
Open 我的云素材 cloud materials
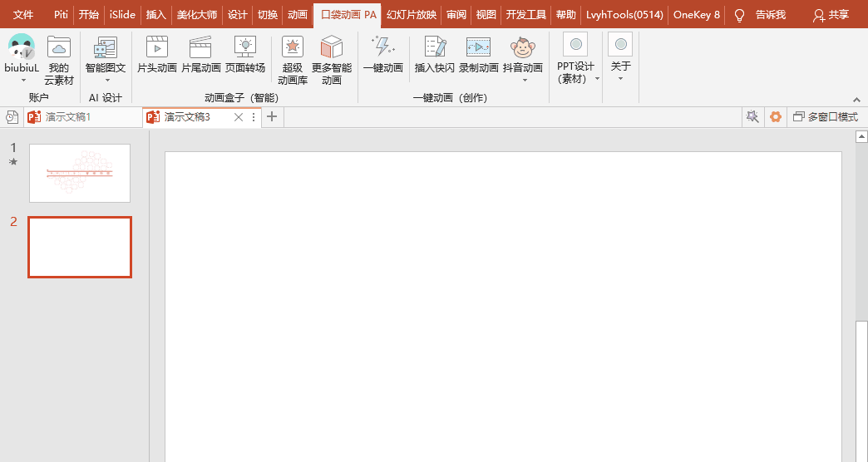tap(59, 60)
